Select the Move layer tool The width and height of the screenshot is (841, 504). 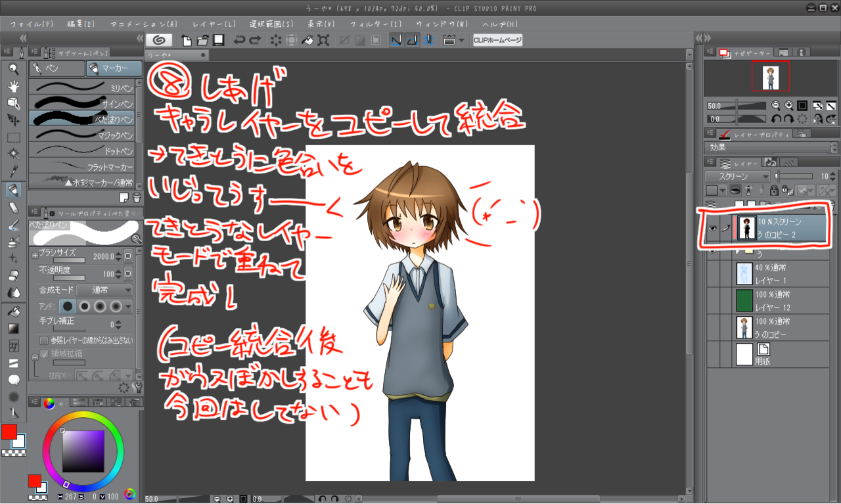click(x=13, y=120)
